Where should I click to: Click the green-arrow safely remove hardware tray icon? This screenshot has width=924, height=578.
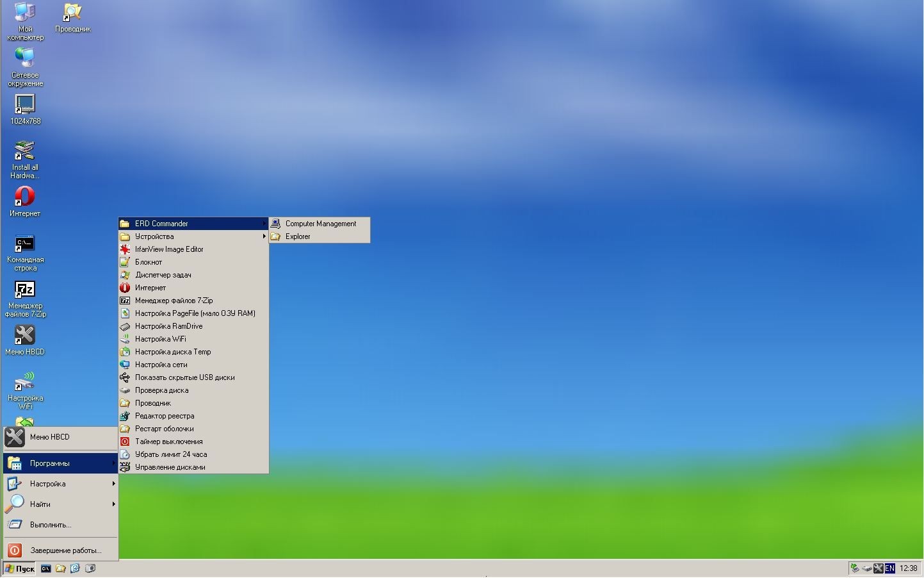(854, 568)
